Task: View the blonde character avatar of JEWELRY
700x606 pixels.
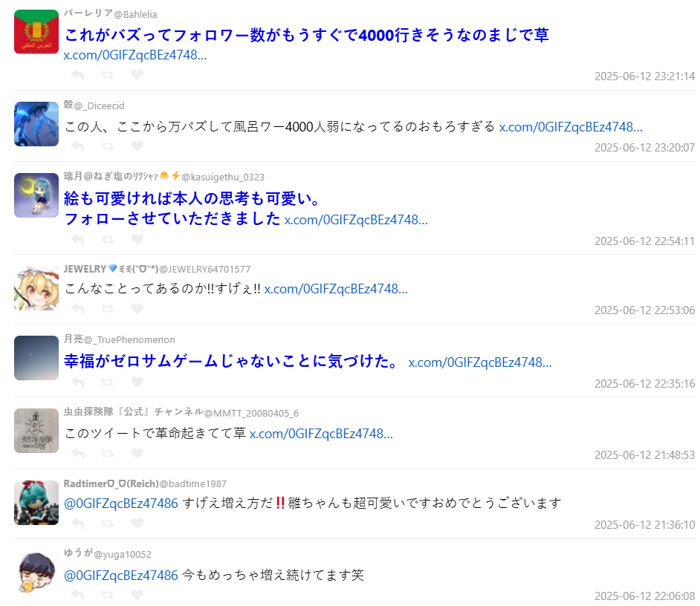Action: [x=36, y=288]
